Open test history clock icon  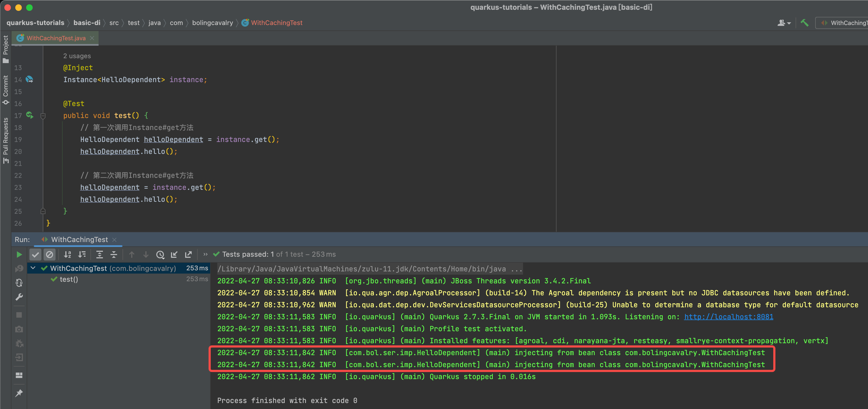[160, 255]
